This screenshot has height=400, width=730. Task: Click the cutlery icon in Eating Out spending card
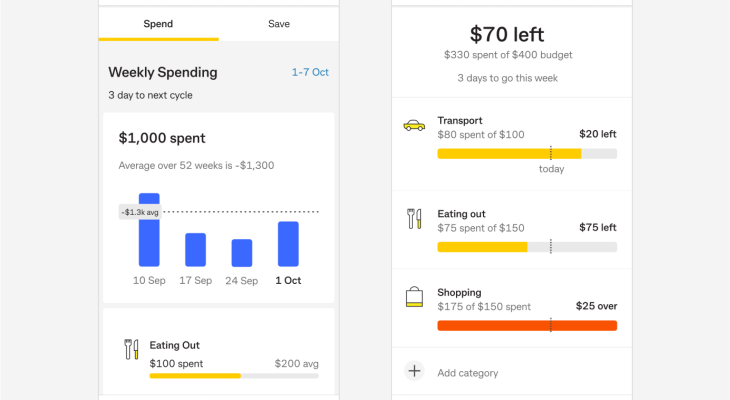(129, 349)
